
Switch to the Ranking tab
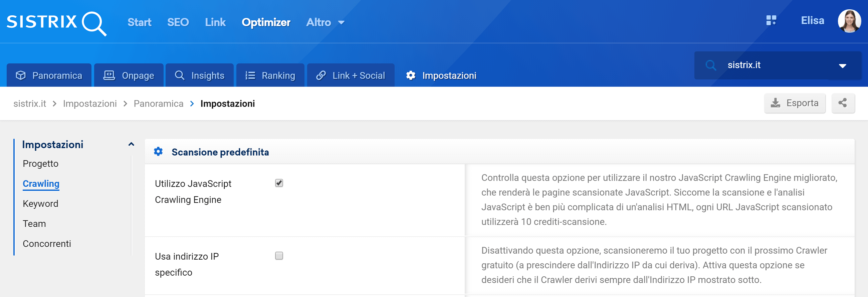tap(270, 75)
